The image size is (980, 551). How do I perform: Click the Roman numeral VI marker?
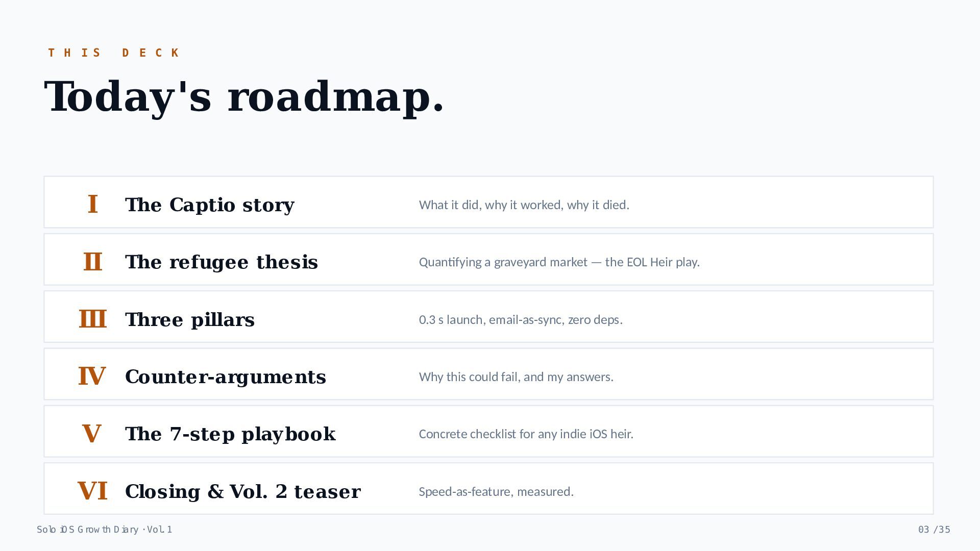click(x=92, y=491)
